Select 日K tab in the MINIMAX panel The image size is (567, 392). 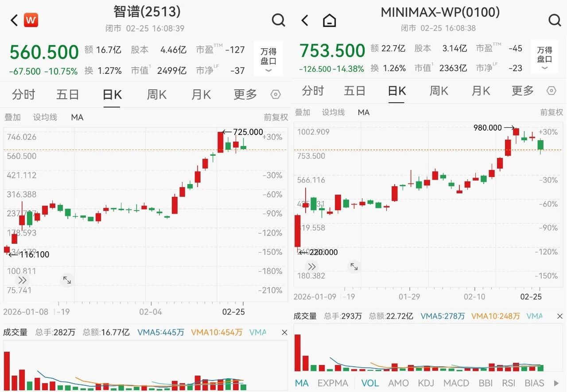pyautogui.click(x=397, y=91)
